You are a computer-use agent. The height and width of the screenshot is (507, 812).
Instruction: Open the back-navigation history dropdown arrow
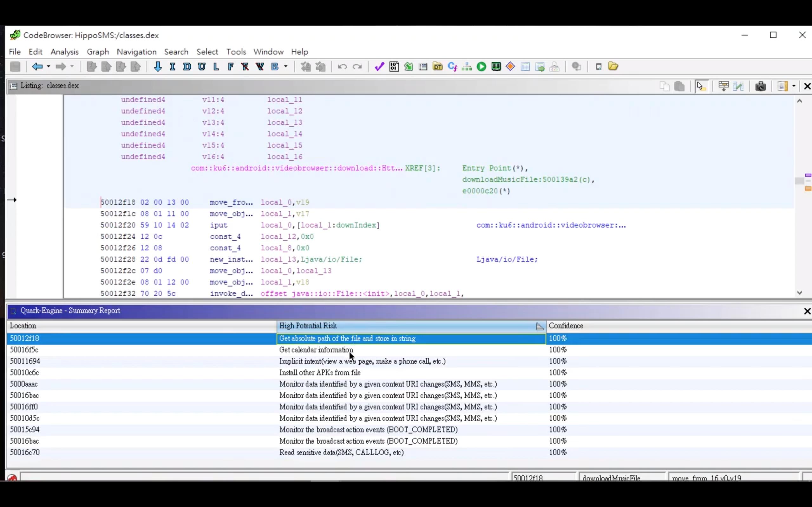[49, 67]
